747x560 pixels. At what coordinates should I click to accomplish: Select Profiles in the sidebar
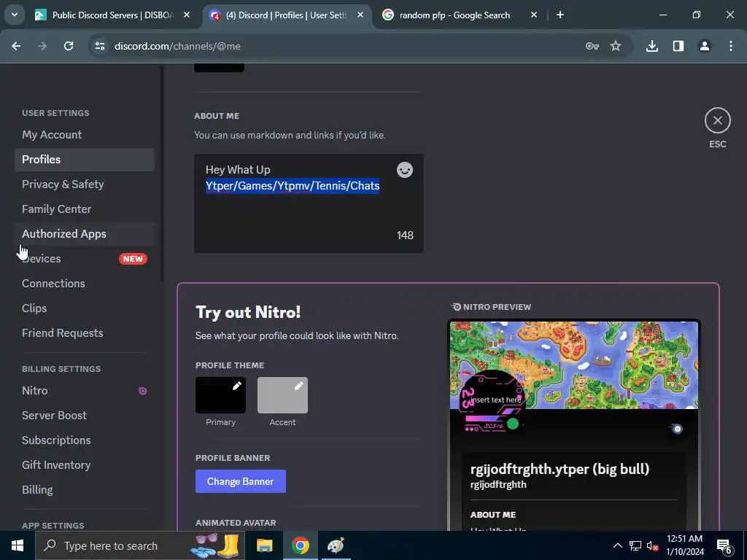click(85, 160)
